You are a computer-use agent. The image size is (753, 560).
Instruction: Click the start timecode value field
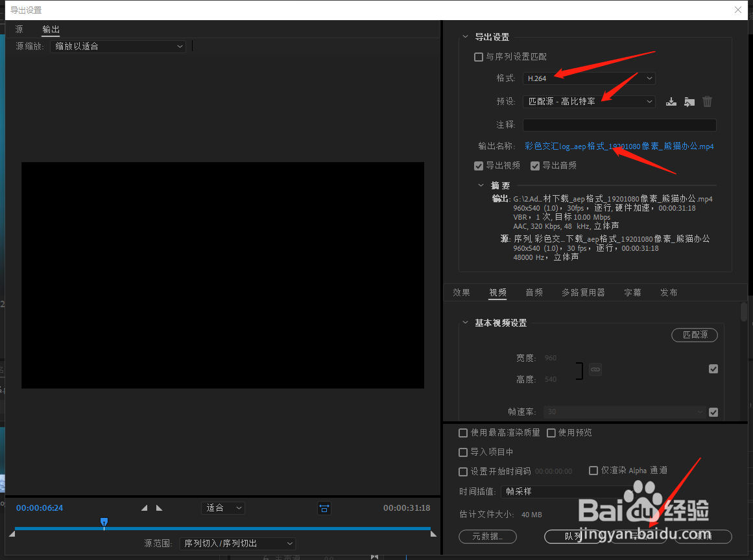[553, 472]
